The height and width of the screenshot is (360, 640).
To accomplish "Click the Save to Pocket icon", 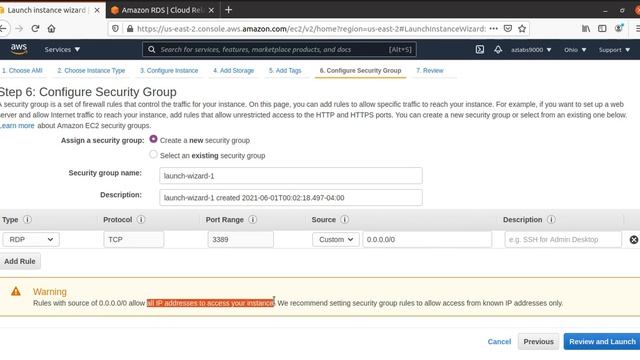I will tap(508, 29).
